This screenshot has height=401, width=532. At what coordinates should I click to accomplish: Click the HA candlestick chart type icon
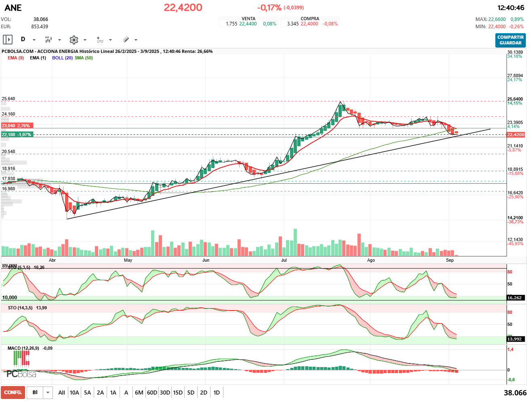[x=48, y=40]
